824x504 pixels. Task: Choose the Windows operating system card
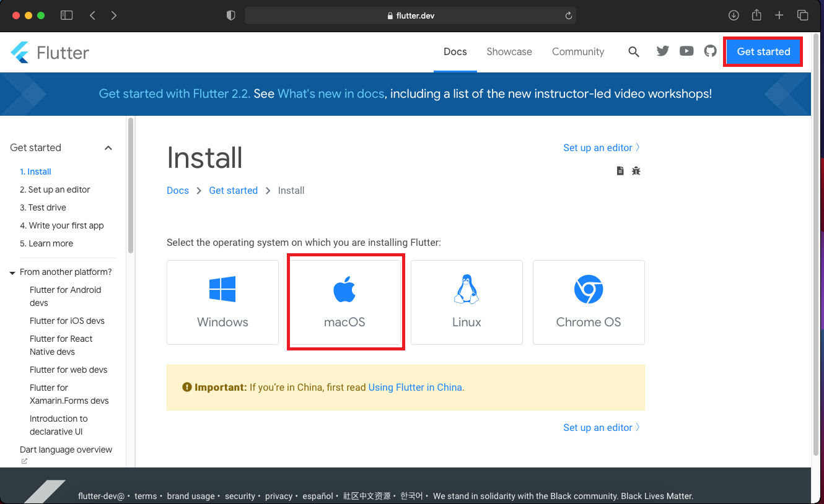(222, 302)
